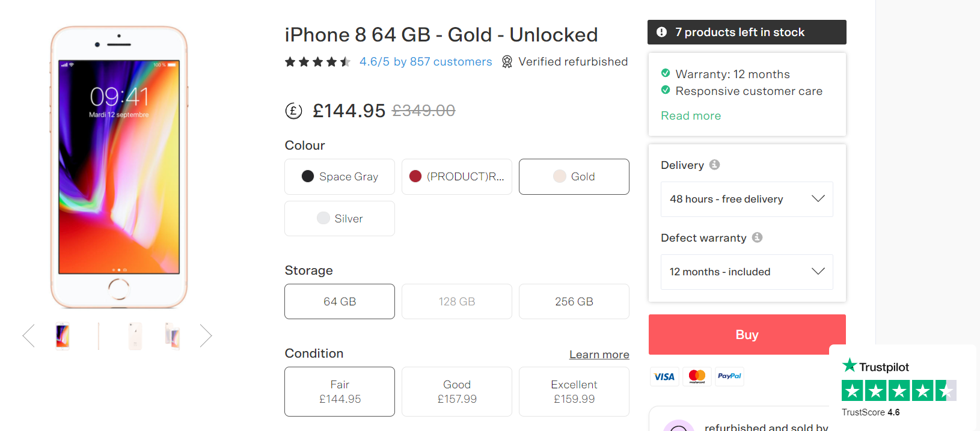Click the Visa payment icon
Image resolution: width=980 pixels, height=431 pixels.
click(x=664, y=376)
